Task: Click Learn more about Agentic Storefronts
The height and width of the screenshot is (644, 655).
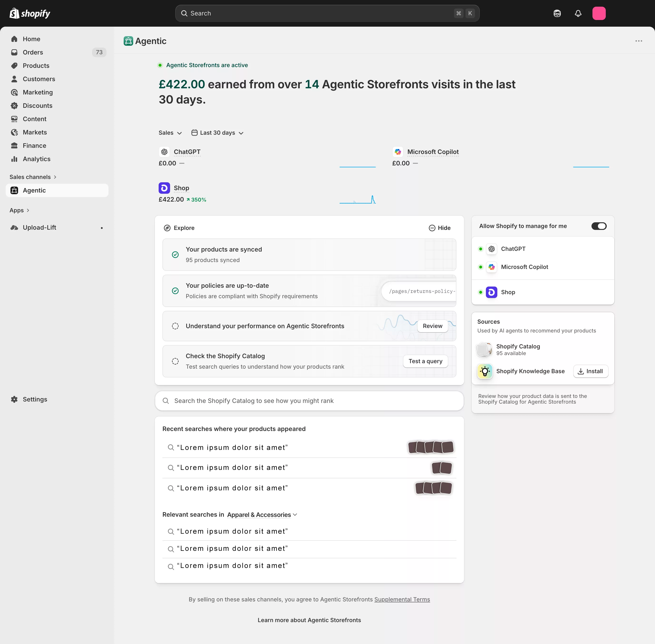Action: click(309, 620)
